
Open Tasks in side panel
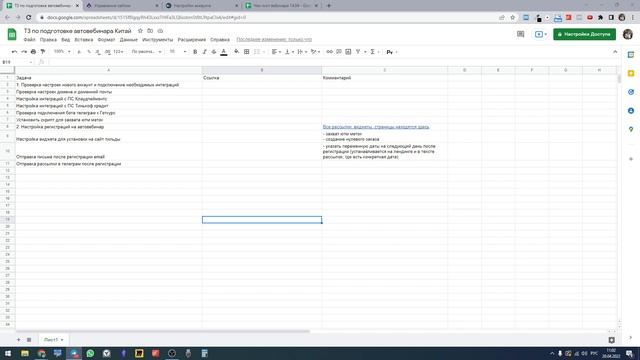tap(631, 92)
